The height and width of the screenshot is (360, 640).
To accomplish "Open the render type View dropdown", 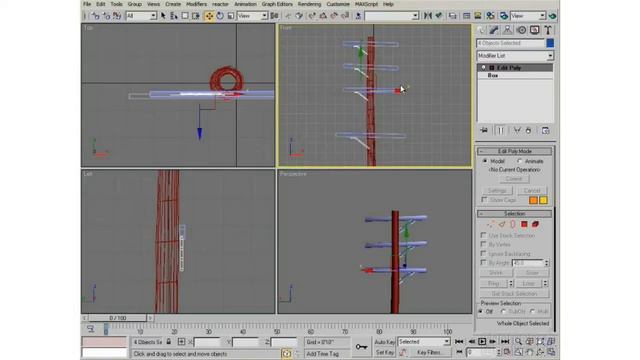I will click(528, 16).
